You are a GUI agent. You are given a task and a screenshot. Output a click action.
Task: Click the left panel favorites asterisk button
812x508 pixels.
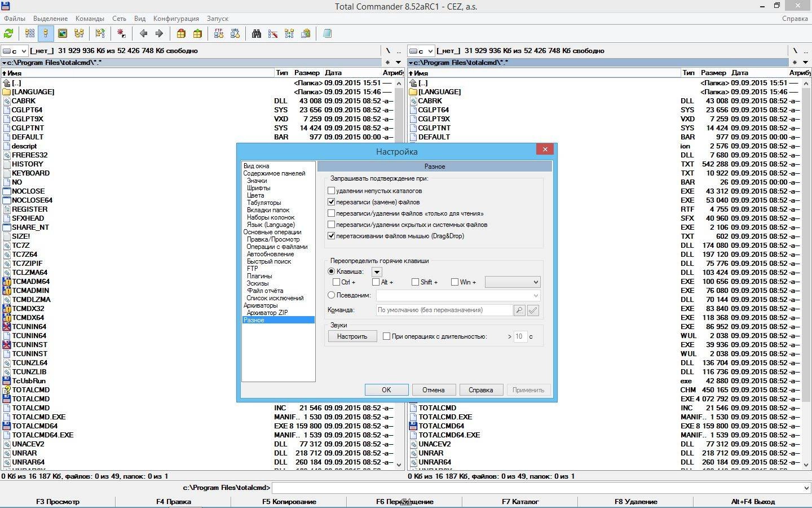[387, 63]
